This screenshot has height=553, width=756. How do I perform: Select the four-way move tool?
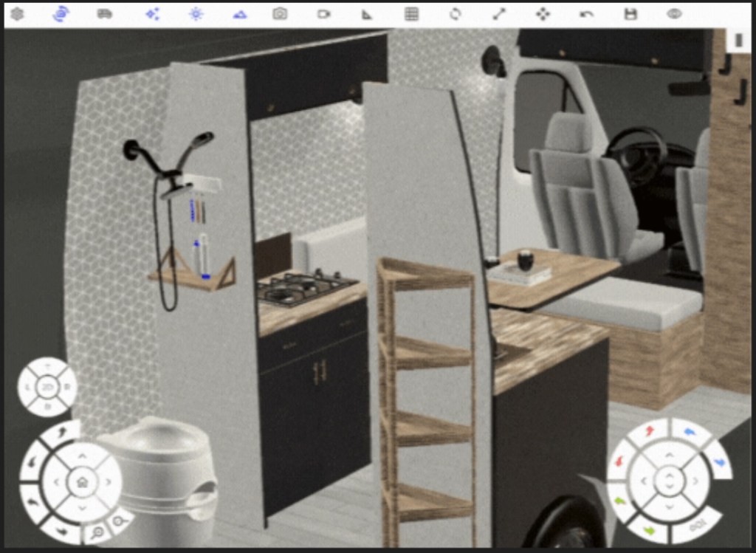543,14
